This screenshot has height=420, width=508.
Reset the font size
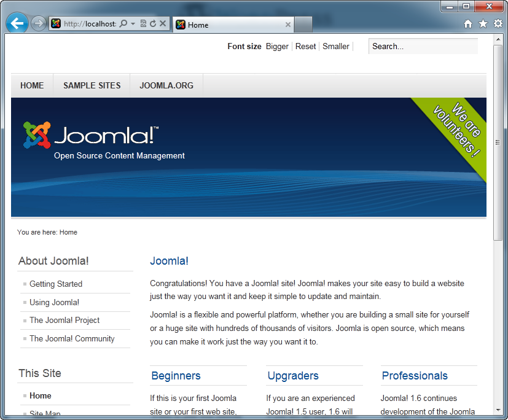coord(305,46)
